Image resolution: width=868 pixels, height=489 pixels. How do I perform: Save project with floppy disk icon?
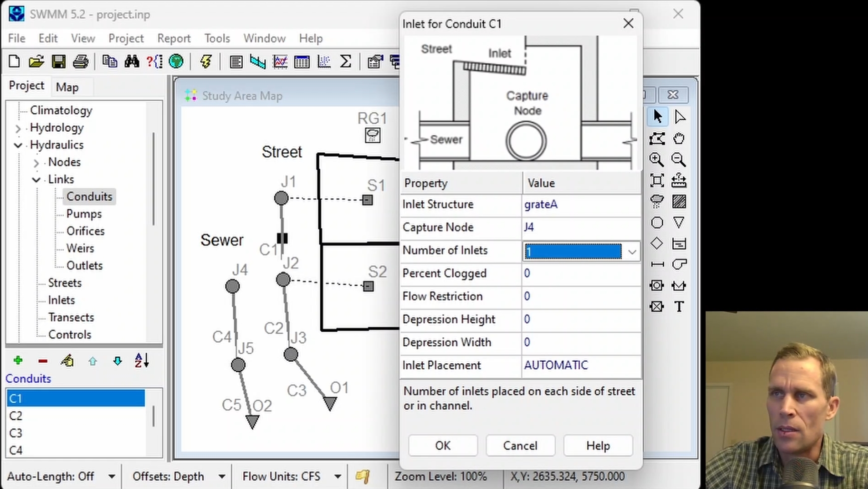[x=59, y=62]
